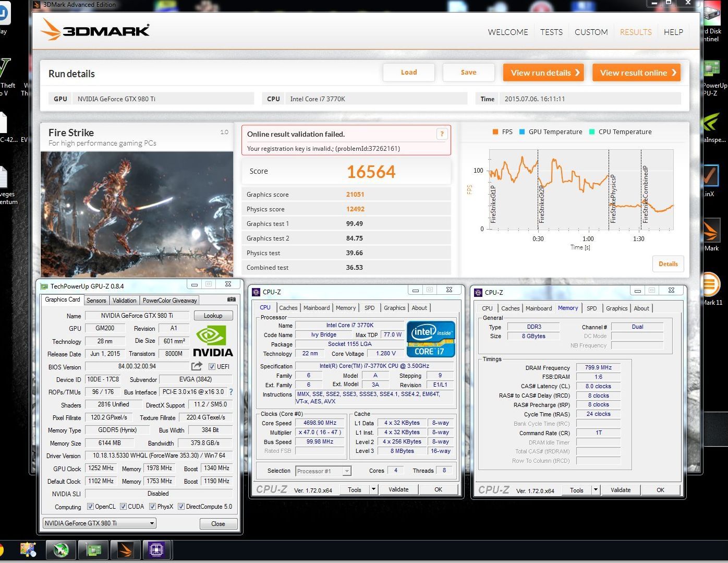
Task: Switch to the Sensors tab in GPU-Z
Action: 96,300
